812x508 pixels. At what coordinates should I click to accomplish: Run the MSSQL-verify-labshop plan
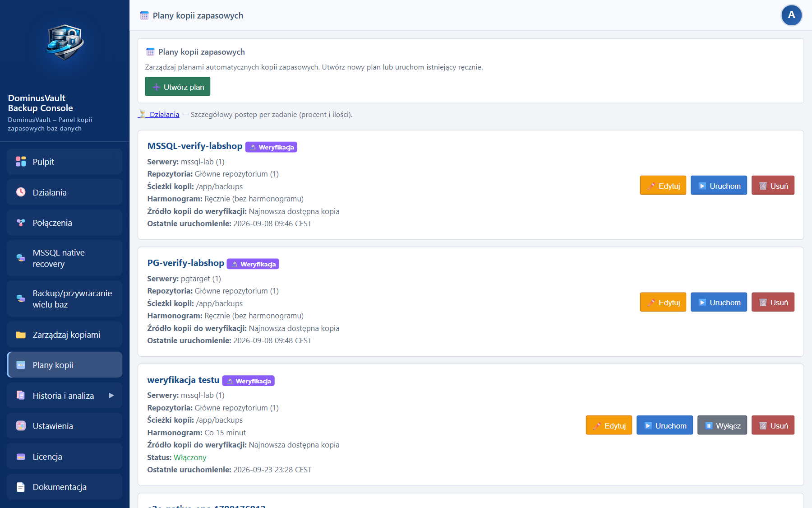(719, 186)
